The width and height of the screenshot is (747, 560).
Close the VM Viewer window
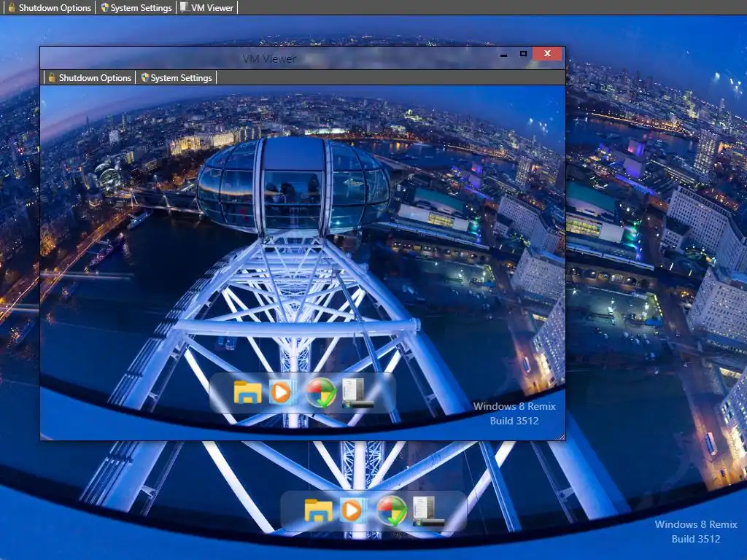click(x=547, y=54)
